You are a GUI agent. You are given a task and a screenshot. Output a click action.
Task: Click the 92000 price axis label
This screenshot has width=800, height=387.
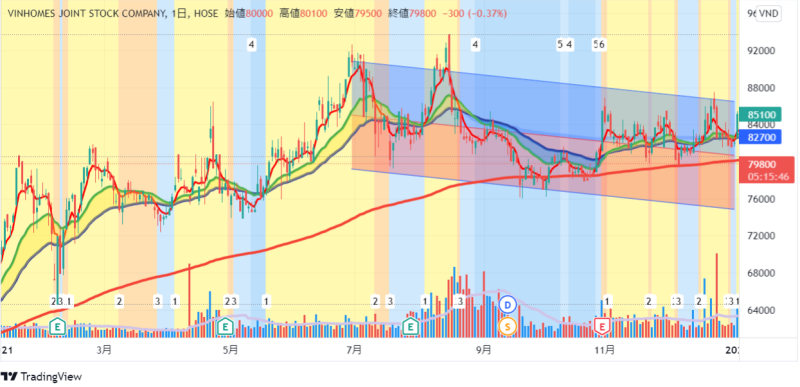[761, 51]
